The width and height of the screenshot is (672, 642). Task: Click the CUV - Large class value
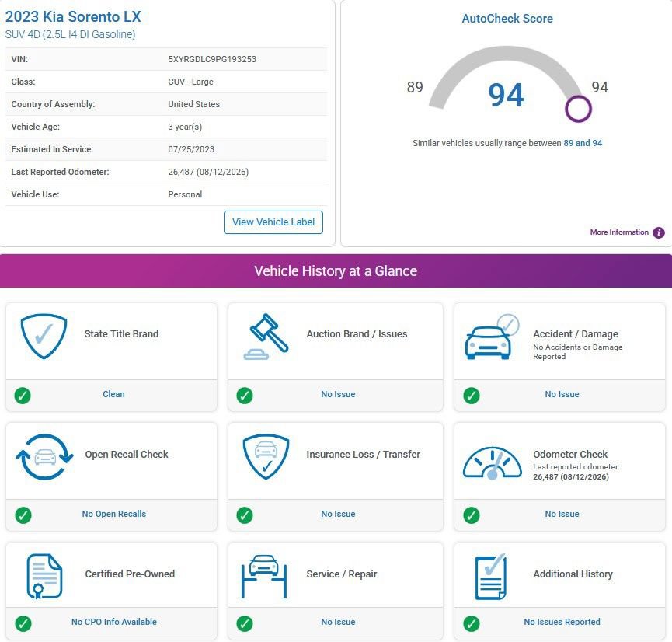[x=190, y=82]
